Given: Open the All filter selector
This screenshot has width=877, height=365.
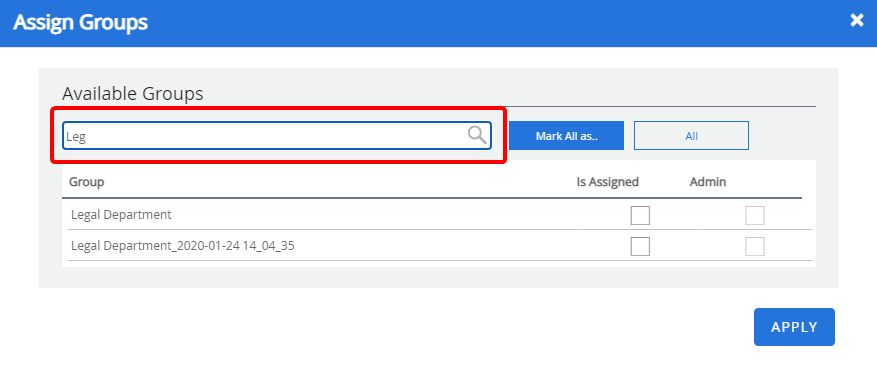Looking at the screenshot, I should tap(691, 136).
